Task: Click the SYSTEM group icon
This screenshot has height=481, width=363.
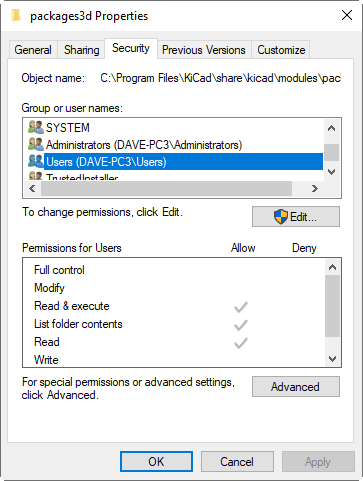Action: point(36,127)
